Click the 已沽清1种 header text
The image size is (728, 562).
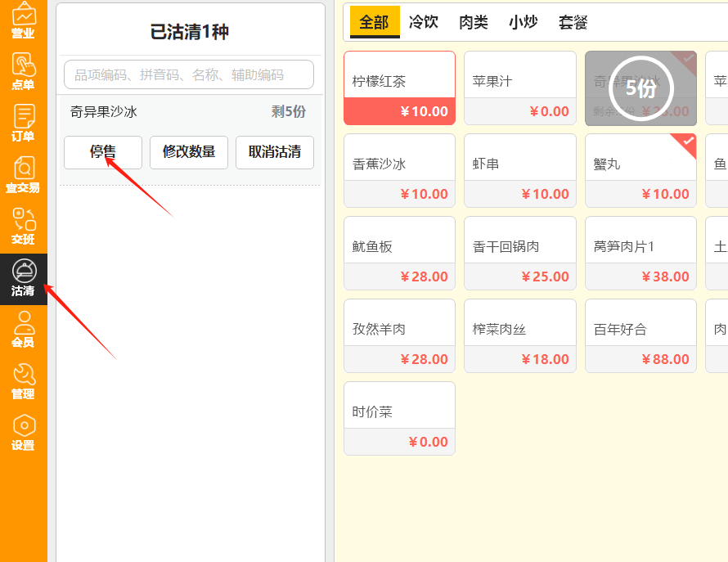click(x=190, y=32)
